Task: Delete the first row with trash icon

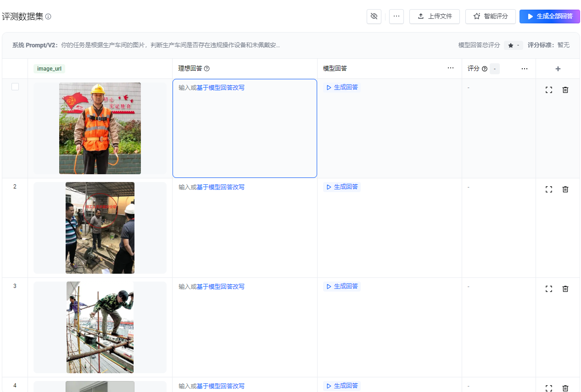Action: point(565,90)
